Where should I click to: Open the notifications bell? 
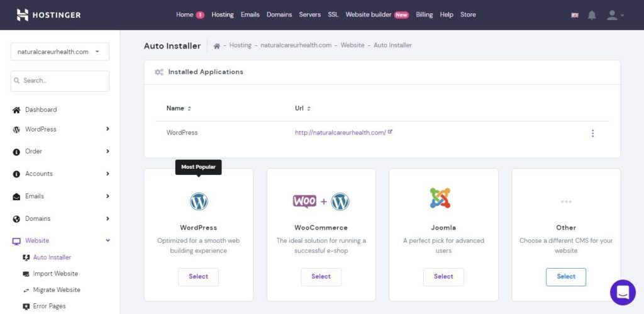pos(592,15)
